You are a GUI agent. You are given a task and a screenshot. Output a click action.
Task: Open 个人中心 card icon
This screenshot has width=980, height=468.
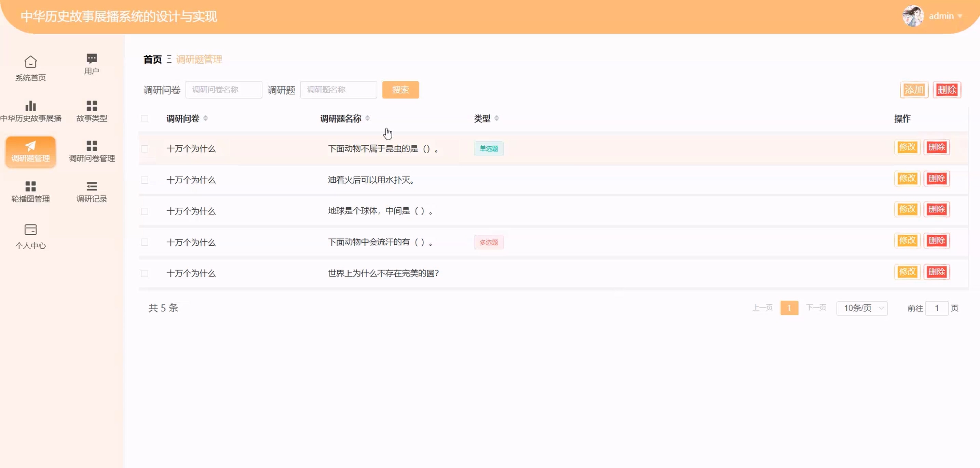[x=30, y=230]
